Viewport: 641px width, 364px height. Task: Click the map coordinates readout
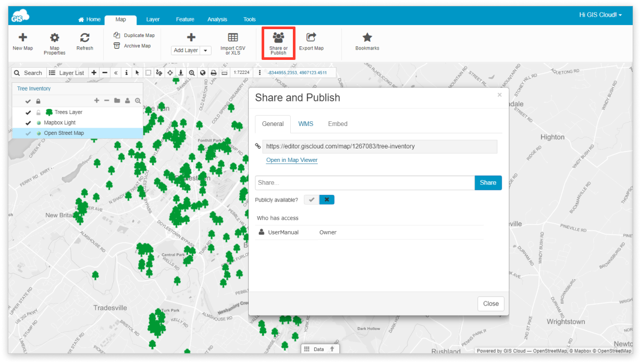[x=297, y=73]
